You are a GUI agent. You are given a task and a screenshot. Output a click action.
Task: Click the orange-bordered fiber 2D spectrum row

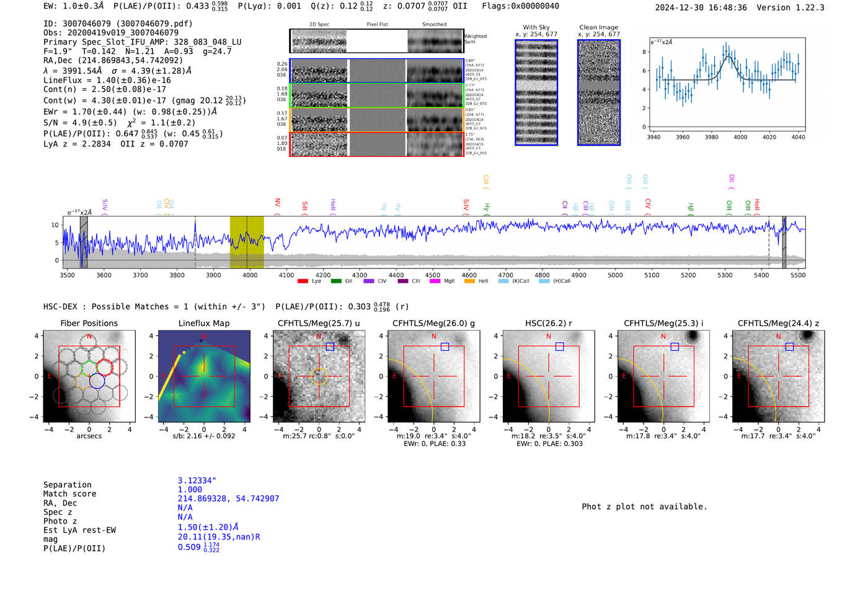click(x=377, y=120)
